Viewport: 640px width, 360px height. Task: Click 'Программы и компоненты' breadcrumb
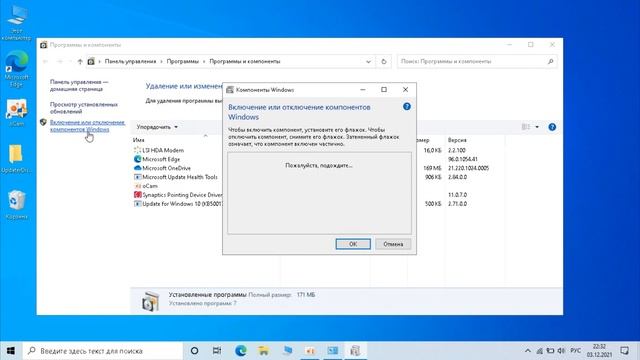coord(244,61)
